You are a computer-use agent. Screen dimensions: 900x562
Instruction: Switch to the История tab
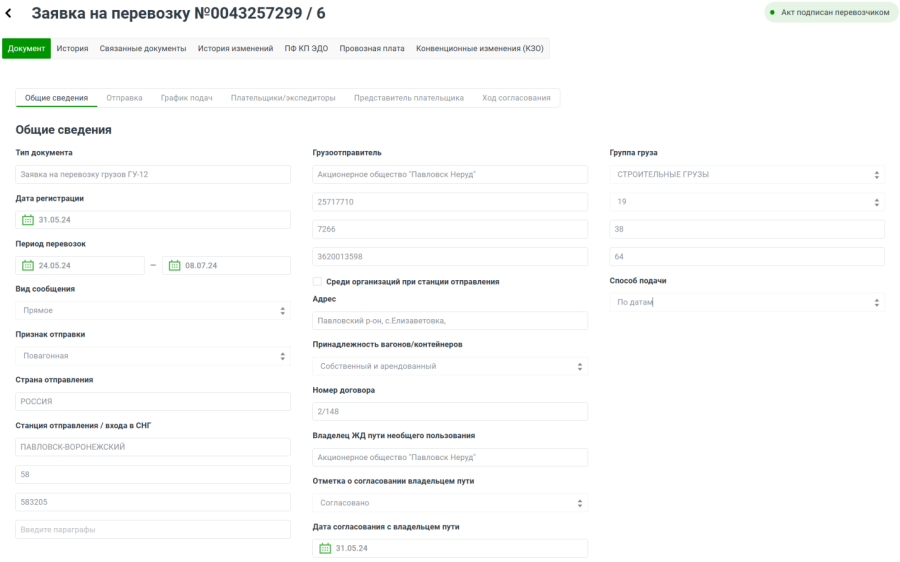click(72, 48)
